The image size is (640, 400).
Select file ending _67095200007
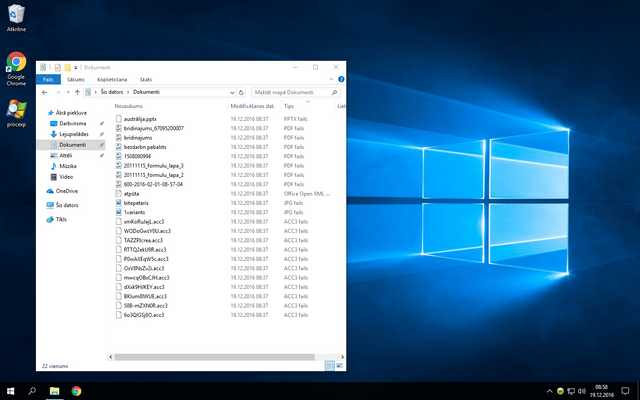pos(153,128)
